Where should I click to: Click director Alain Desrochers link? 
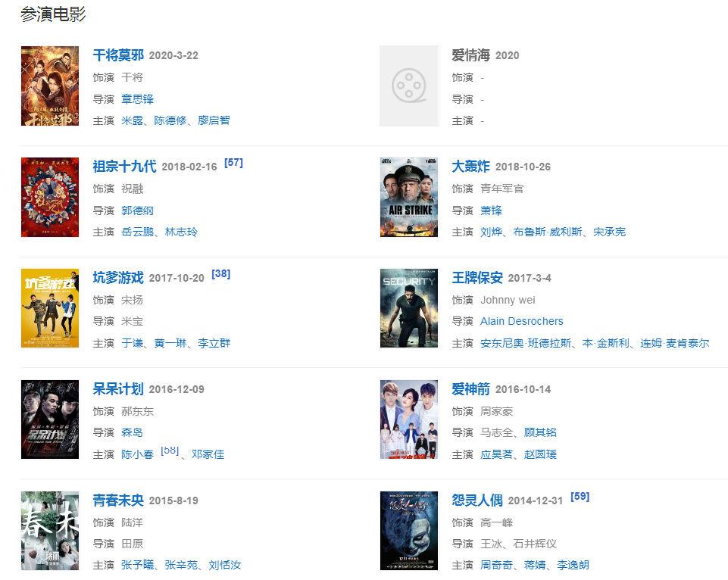tap(521, 322)
